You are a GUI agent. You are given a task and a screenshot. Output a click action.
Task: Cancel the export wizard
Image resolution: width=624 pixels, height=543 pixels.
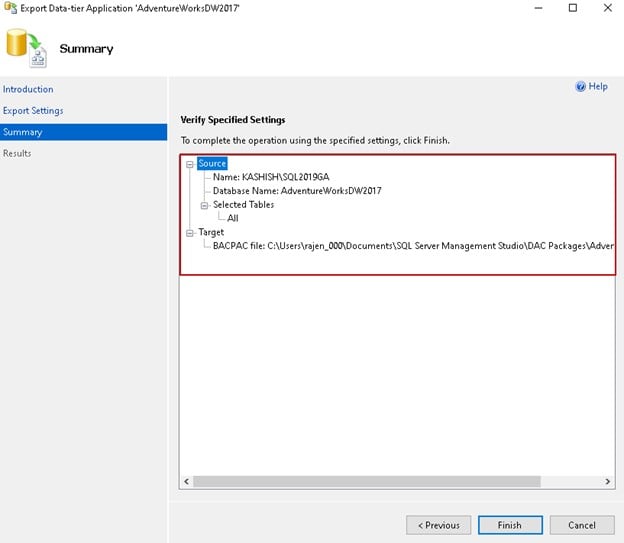pos(582,525)
